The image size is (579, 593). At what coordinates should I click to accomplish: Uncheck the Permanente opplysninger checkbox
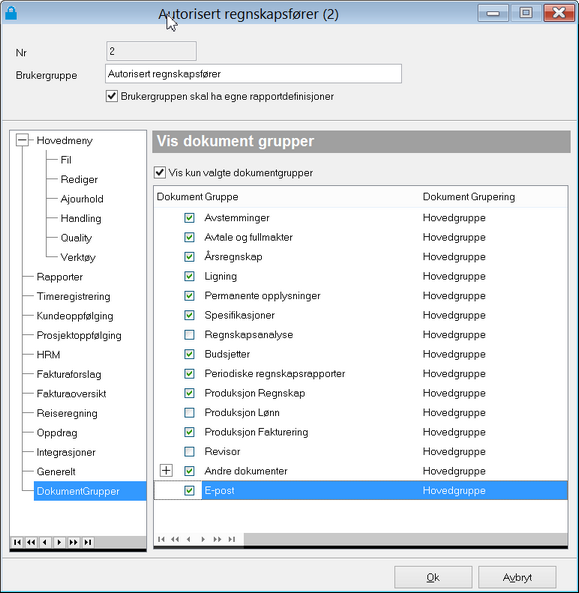point(189,296)
